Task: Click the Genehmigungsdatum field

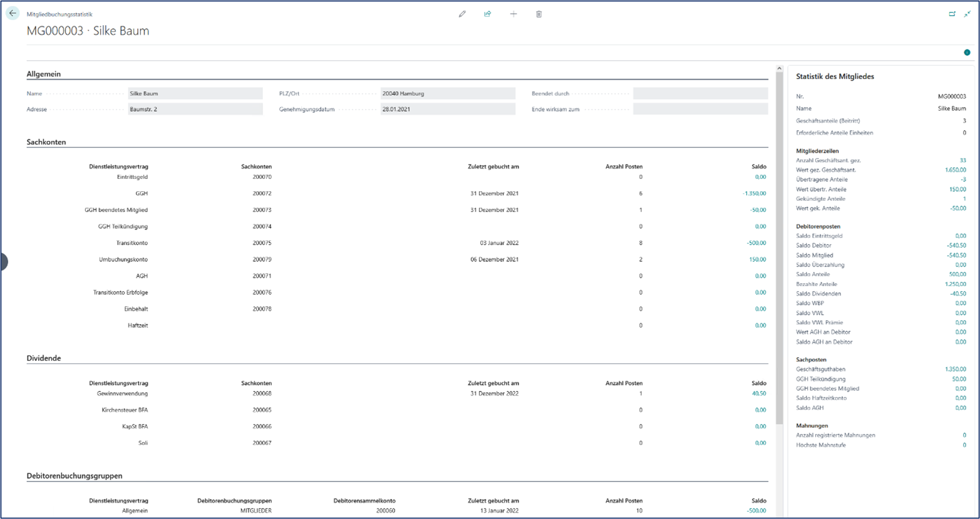Action: 447,109
